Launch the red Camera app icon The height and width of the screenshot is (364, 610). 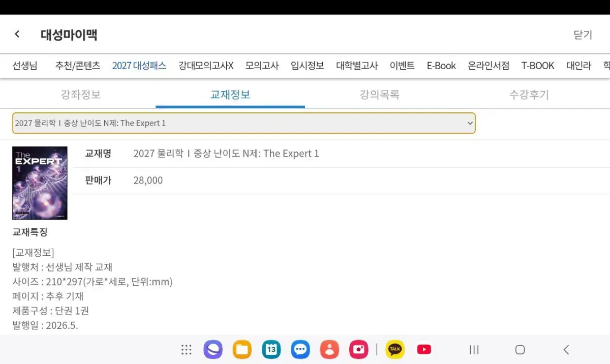(359, 349)
